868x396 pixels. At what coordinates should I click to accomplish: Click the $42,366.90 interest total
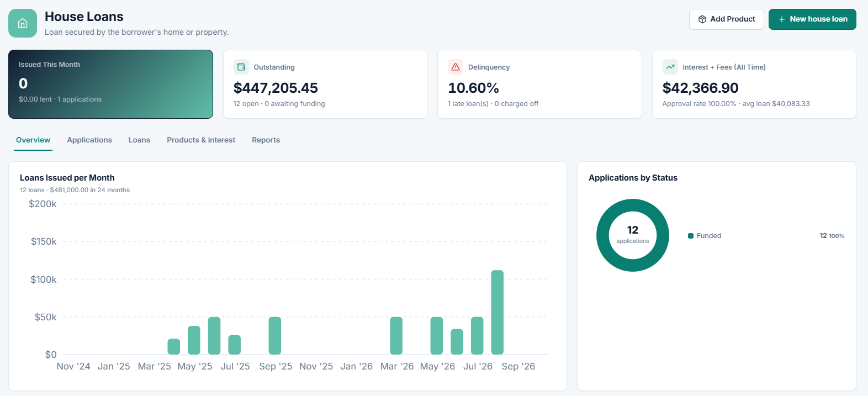tap(700, 88)
